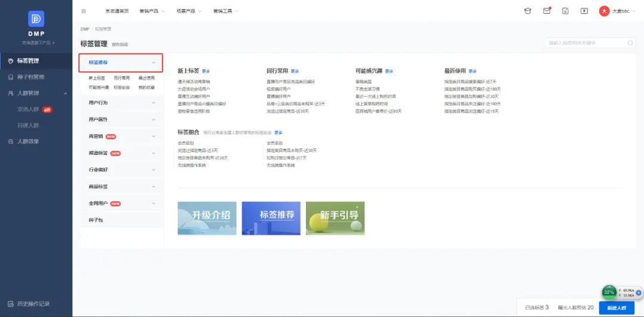Click the red 大 user avatar

[604, 11]
